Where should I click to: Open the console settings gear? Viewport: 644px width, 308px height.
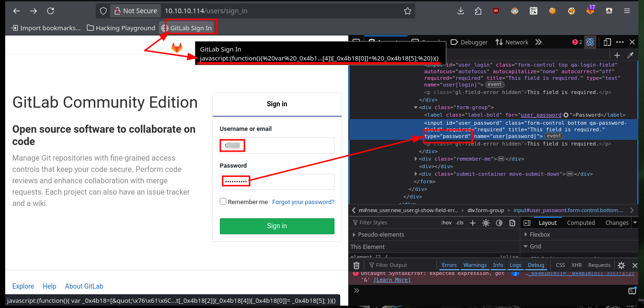coord(621,265)
